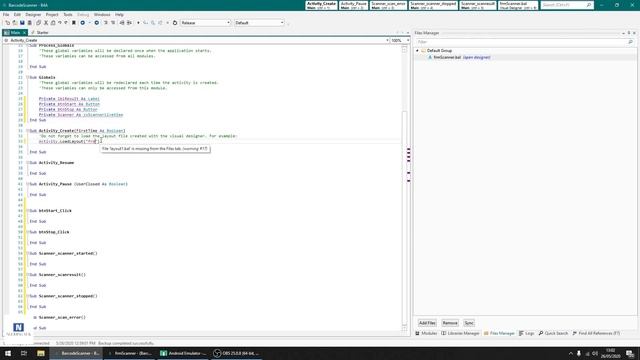Collapse the Sub btnStart_Click code block
Image resolution: width=640 pixels, height=360 pixels.
pos(28,211)
